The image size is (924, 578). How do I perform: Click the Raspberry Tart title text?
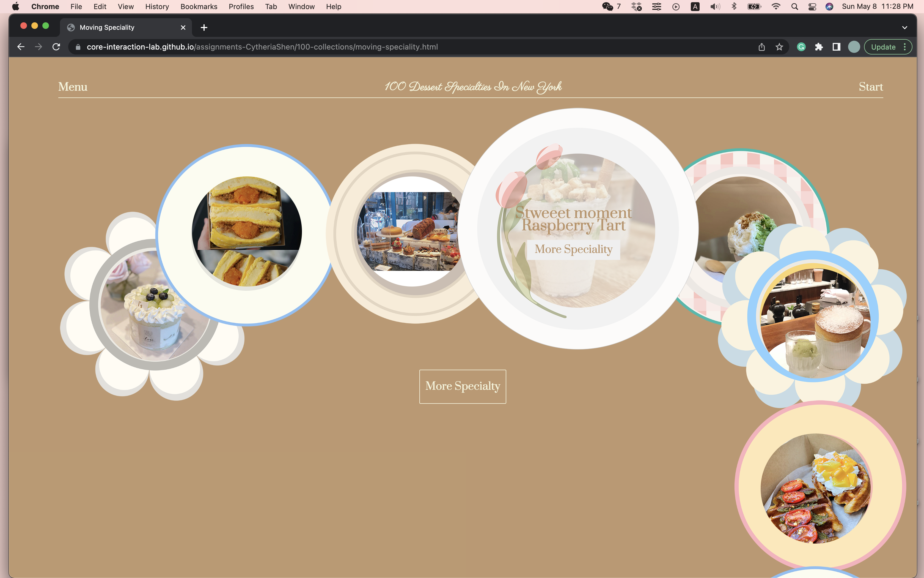(x=573, y=225)
